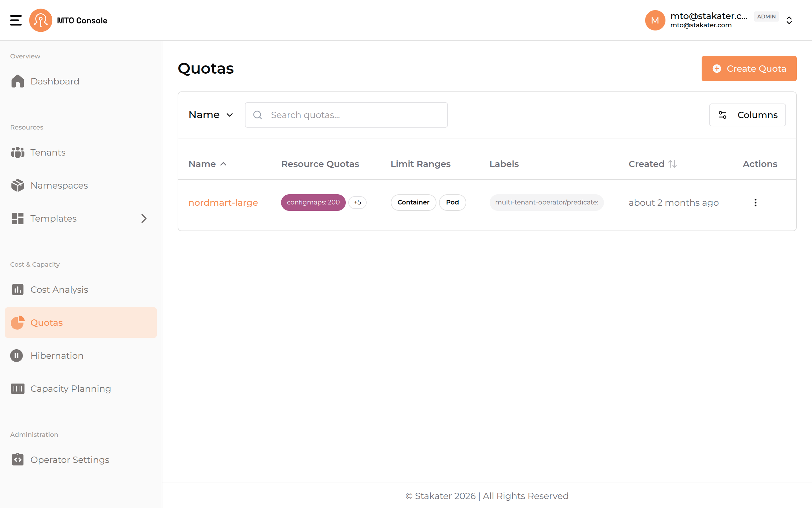This screenshot has height=508, width=812.
Task: Open the Columns settings button
Action: click(x=748, y=115)
